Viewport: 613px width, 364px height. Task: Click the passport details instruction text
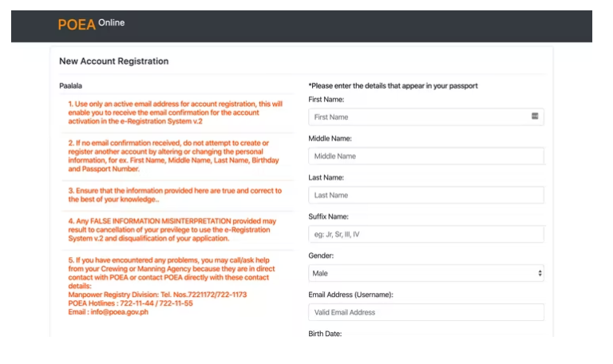pos(393,85)
